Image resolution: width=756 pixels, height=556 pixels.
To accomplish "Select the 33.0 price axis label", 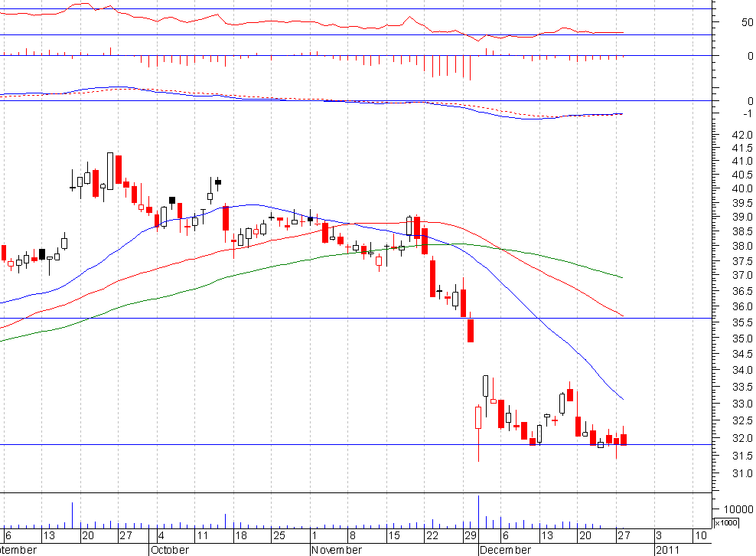I will pos(742,404).
